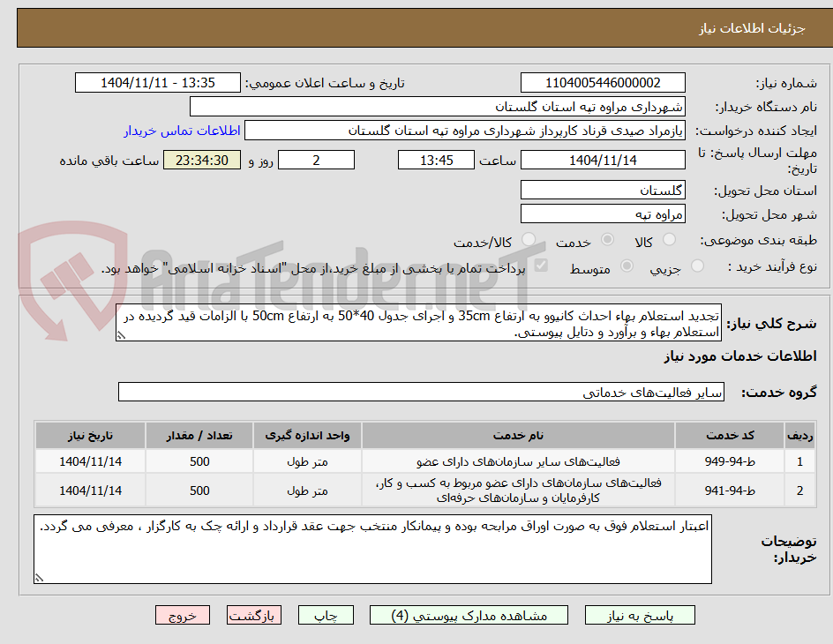Click the نام دستگاه خریدار label
Screen dimensions: 833x644
click(x=766, y=108)
